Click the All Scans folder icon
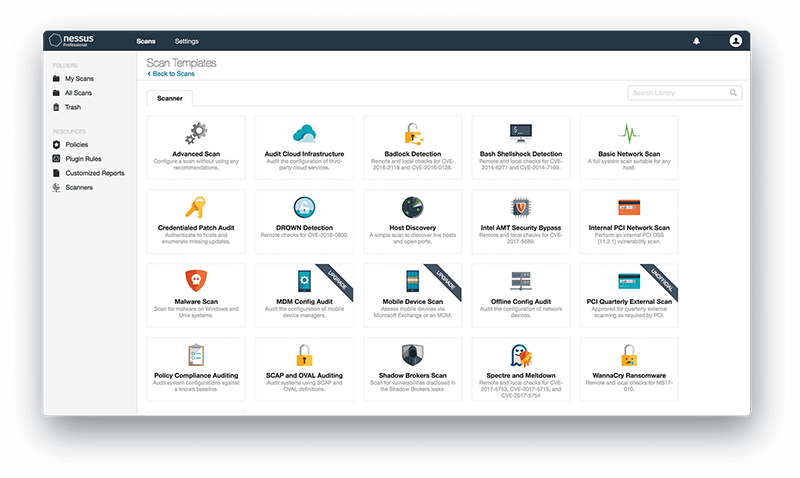800x478 pixels. (56, 93)
